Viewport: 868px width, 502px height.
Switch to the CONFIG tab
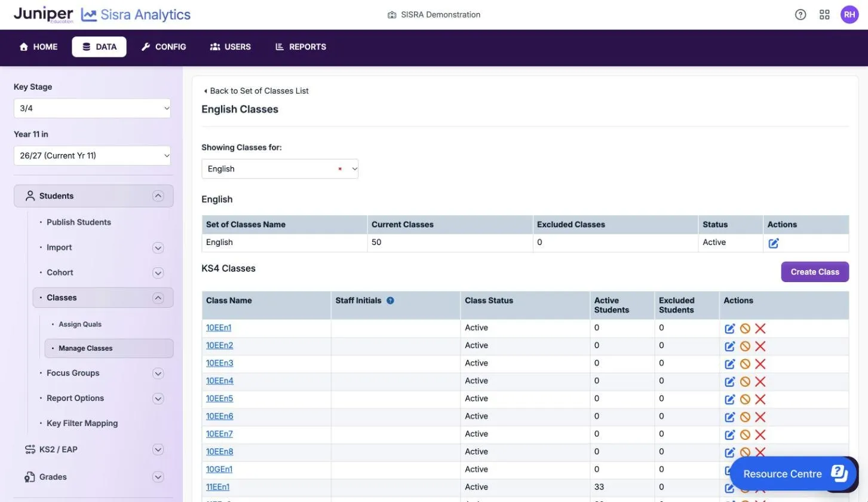164,47
